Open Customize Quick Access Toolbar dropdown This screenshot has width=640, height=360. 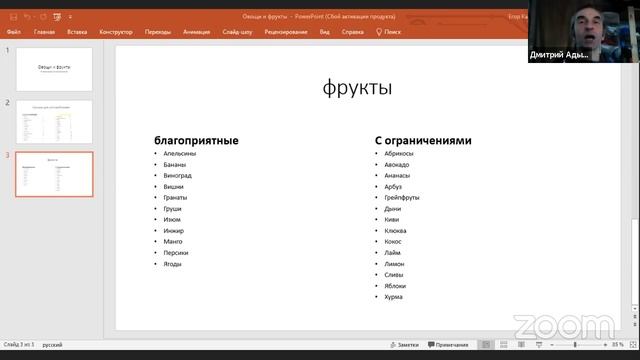pyautogui.click(x=70, y=17)
